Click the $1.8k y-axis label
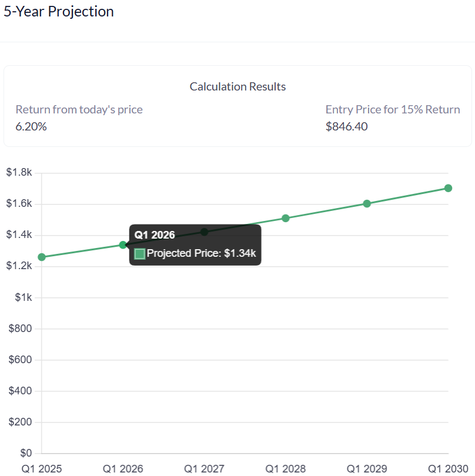475x476 pixels. pos(19,173)
